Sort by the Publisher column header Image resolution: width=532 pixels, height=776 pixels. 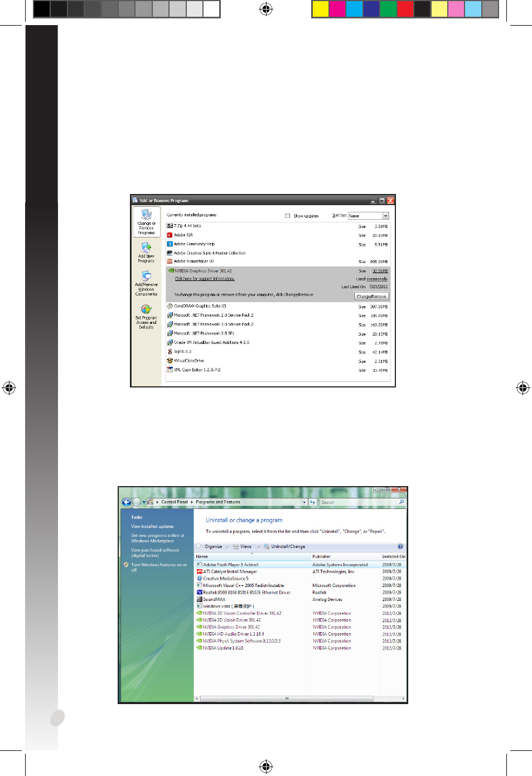click(345, 556)
